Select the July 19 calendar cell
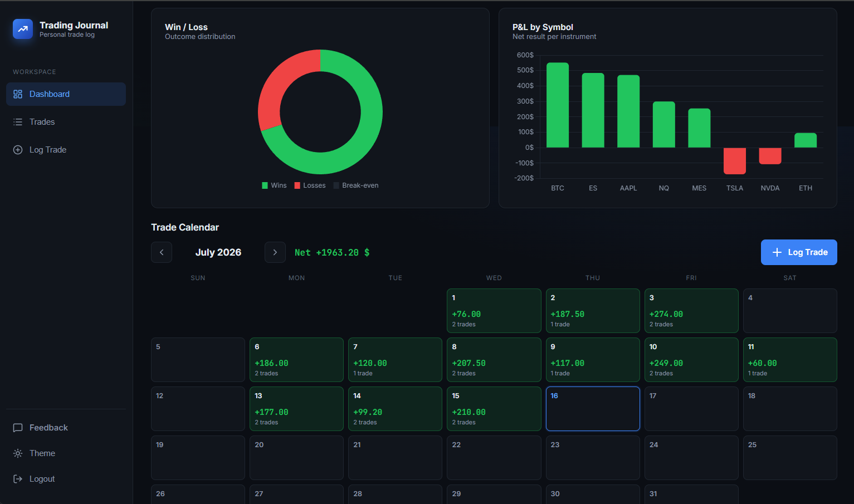This screenshot has width=854, height=504. 198,458
